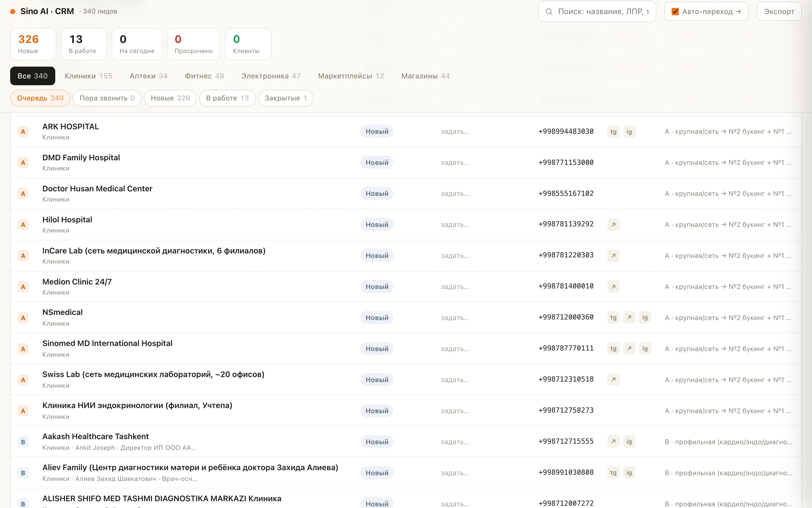
Task: Open Instagram link for ARK HOSPITAL
Action: (x=629, y=132)
